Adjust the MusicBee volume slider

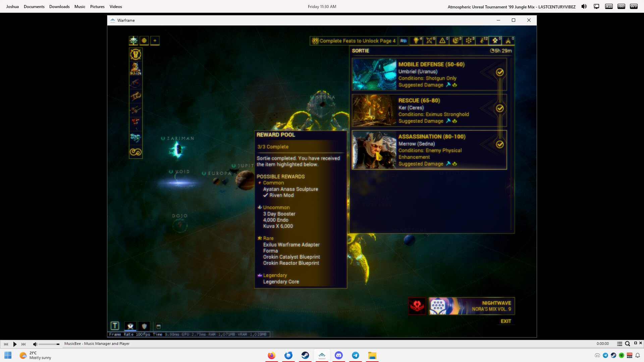coord(49,344)
